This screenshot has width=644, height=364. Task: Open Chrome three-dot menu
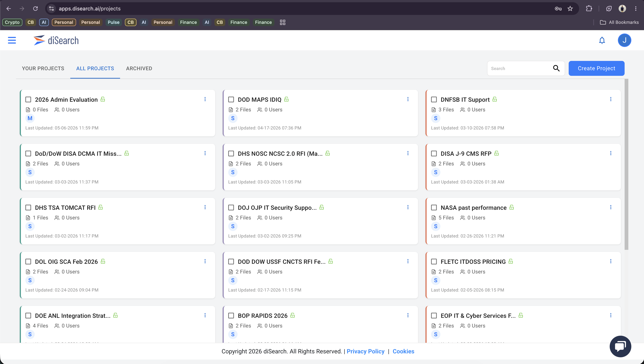[x=635, y=9]
